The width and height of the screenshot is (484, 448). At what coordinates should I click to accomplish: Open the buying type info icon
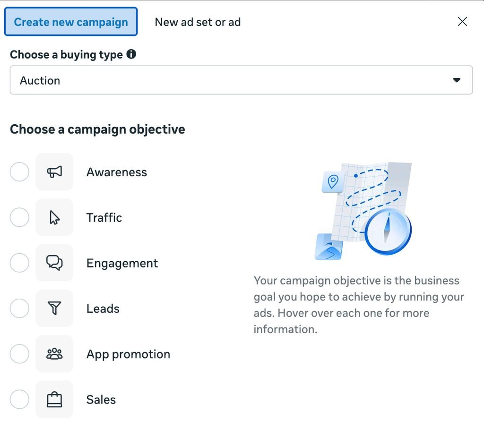[131, 54]
